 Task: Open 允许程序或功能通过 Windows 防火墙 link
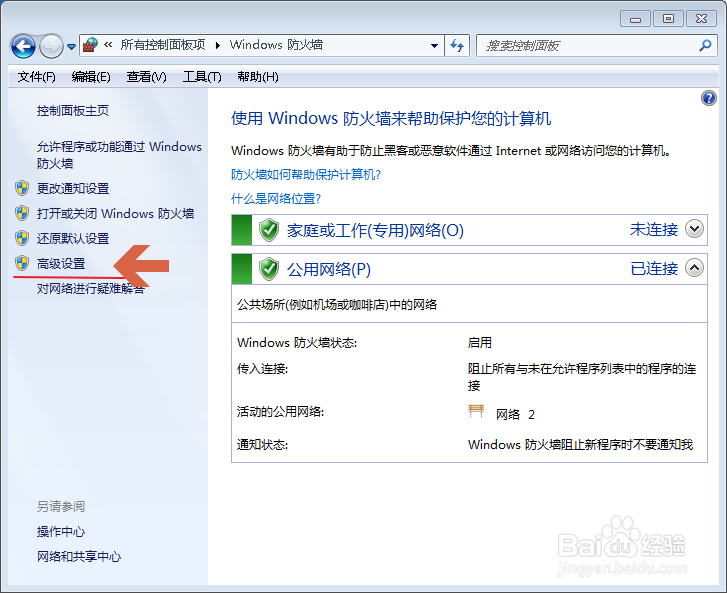[x=119, y=155]
